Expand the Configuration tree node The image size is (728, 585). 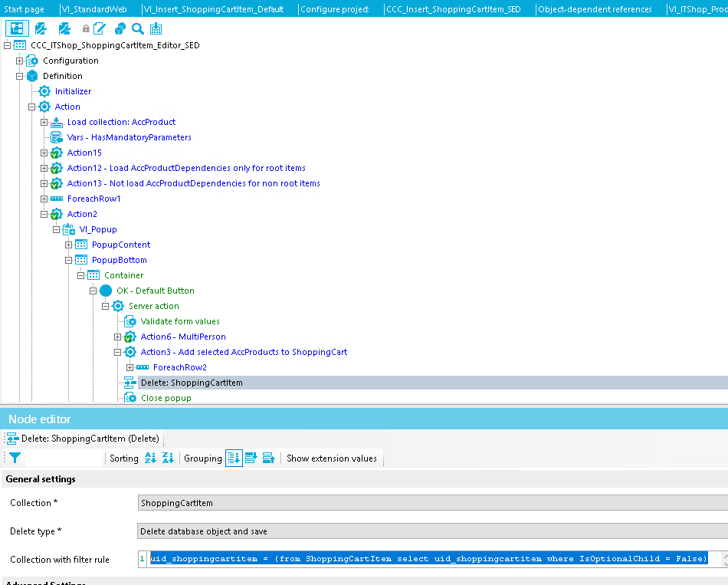[x=20, y=61]
